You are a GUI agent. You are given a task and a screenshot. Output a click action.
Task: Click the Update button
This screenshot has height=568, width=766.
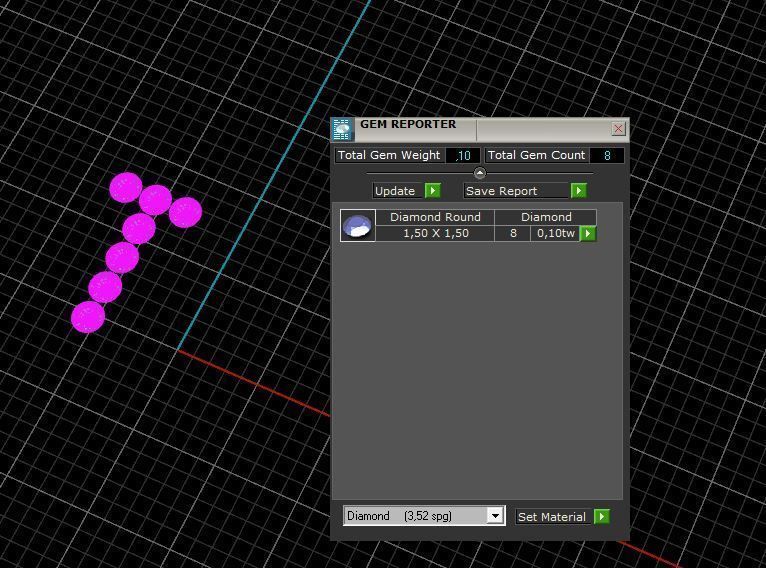(x=398, y=191)
